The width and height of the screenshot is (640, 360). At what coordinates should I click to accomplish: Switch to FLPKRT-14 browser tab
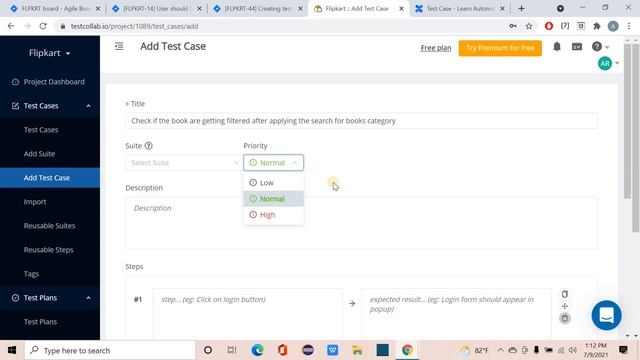click(x=156, y=9)
